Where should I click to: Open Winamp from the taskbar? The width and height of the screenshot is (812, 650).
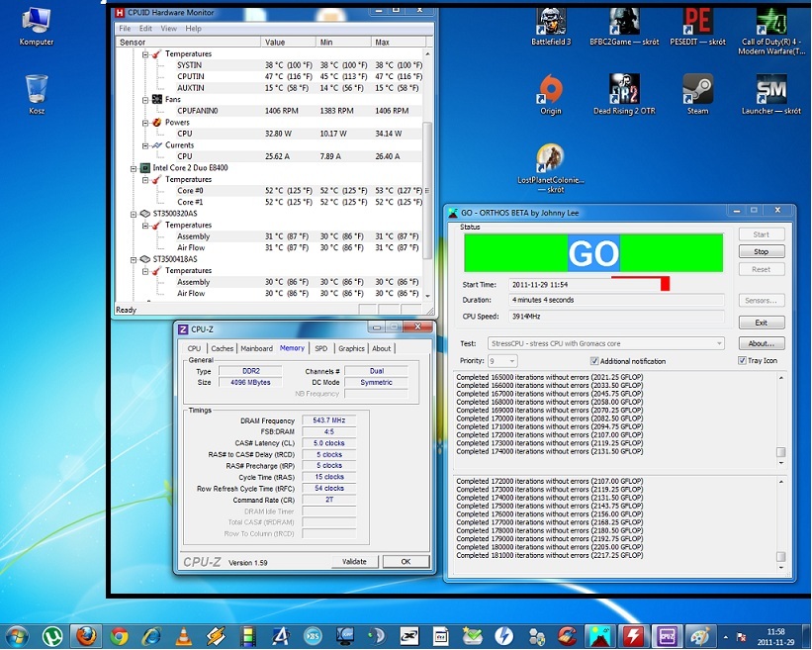pyautogui.click(x=216, y=636)
